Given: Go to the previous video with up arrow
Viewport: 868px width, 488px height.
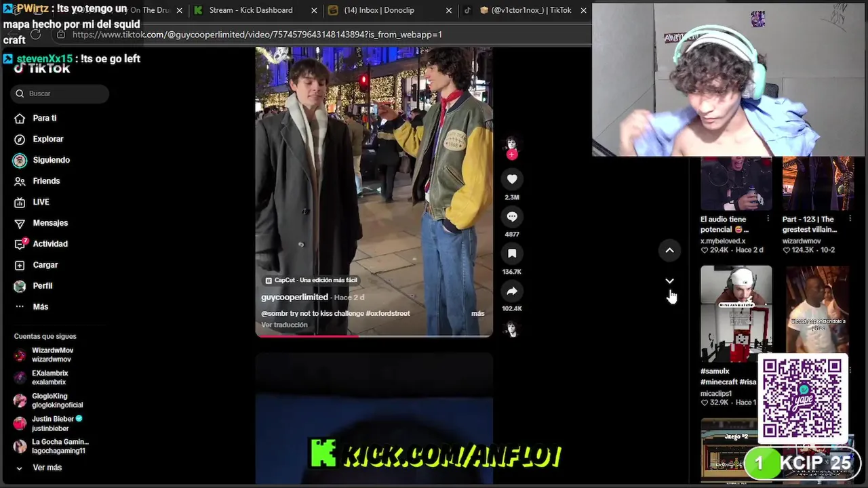Looking at the screenshot, I should pyautogui.click(x=669, y=251).
